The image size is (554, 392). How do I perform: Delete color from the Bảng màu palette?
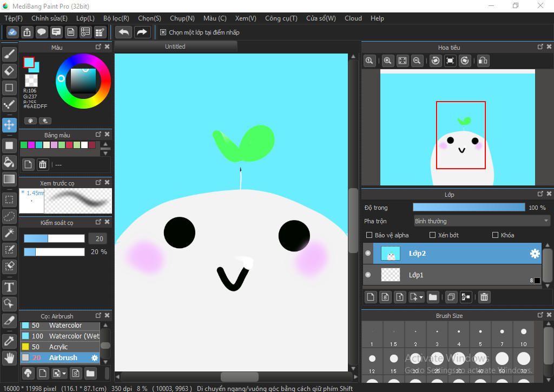(x=43, y=164)
